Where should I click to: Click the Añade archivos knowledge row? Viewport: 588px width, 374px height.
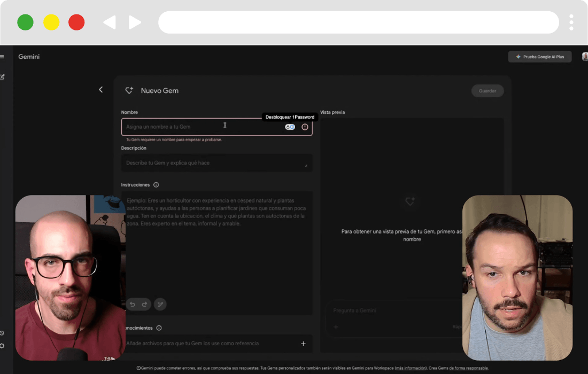(x=218, y=344)
